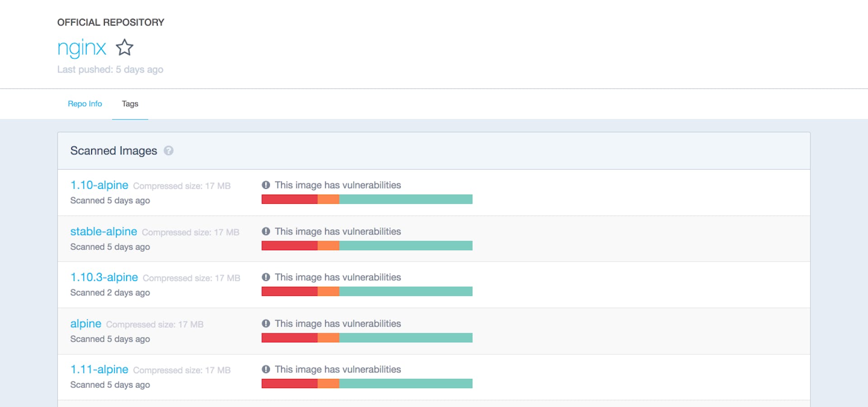This screenshot has width=868, height=407.
Task: Switch to the Repo Info tab
Action: [x=85, y=103]
